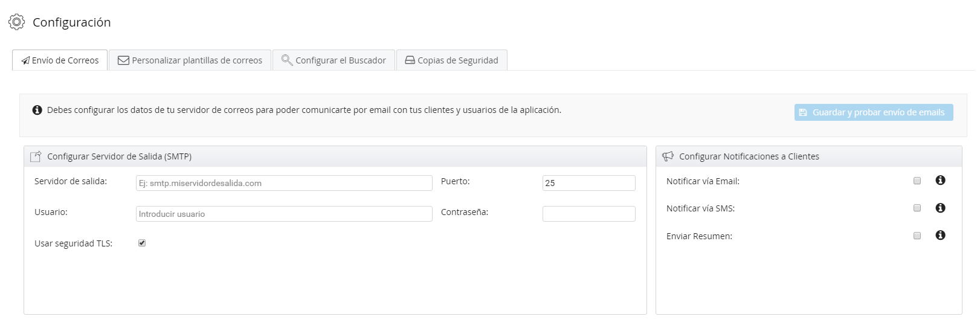Focus the Servidor de salida input field

click(284, 183)
